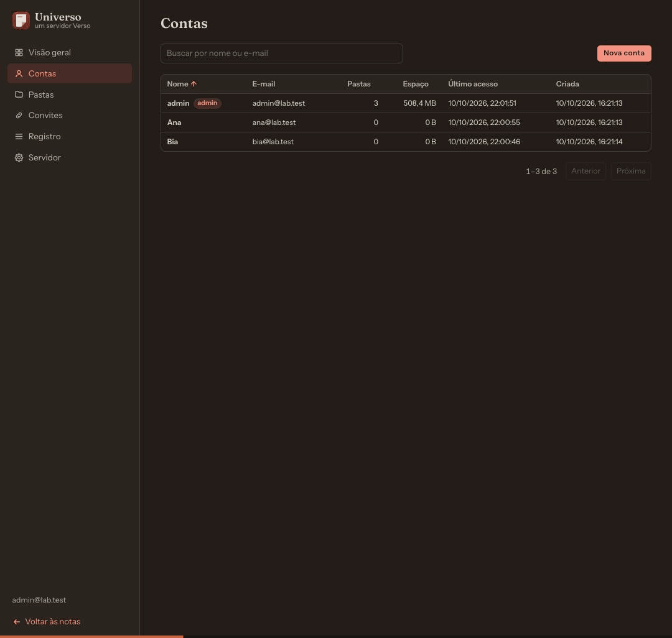The height and width of the screenshot is (638, 672).
Task: Click the 508,4 MB space value
Action: 419,103
